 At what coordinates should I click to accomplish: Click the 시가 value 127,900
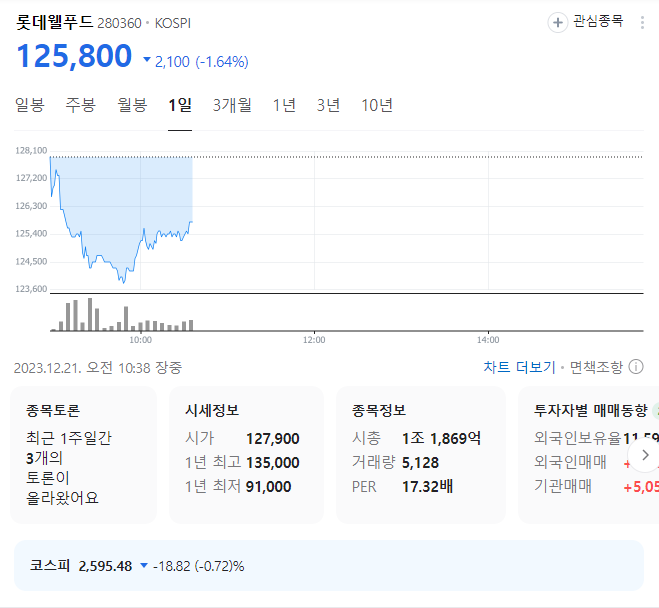tap(273, 439)
